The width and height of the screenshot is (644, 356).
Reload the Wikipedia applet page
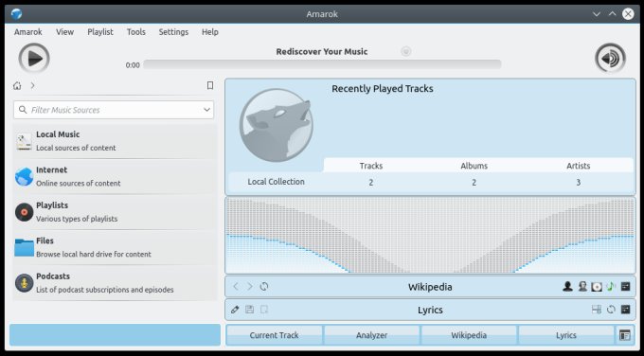(x=264, y=287)
